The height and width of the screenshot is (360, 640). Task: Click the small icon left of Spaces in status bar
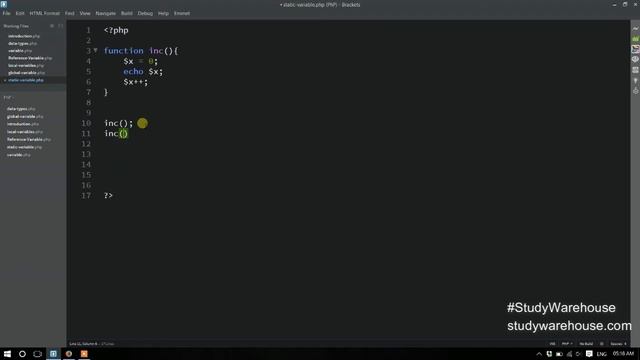click(x=602, y=344)
